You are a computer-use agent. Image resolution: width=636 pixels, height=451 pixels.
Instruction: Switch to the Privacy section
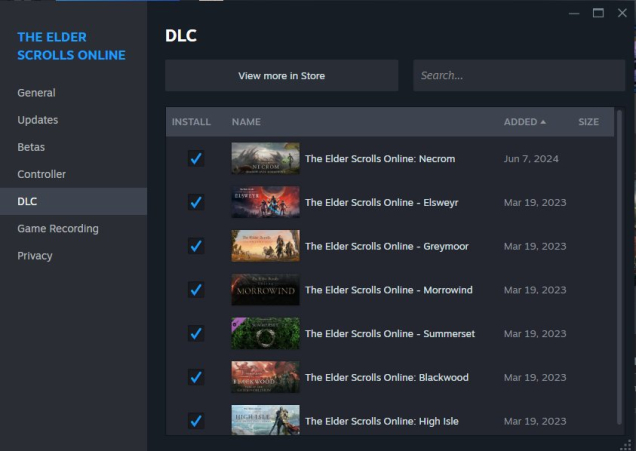pyautogui.click(x=73, y=256)
